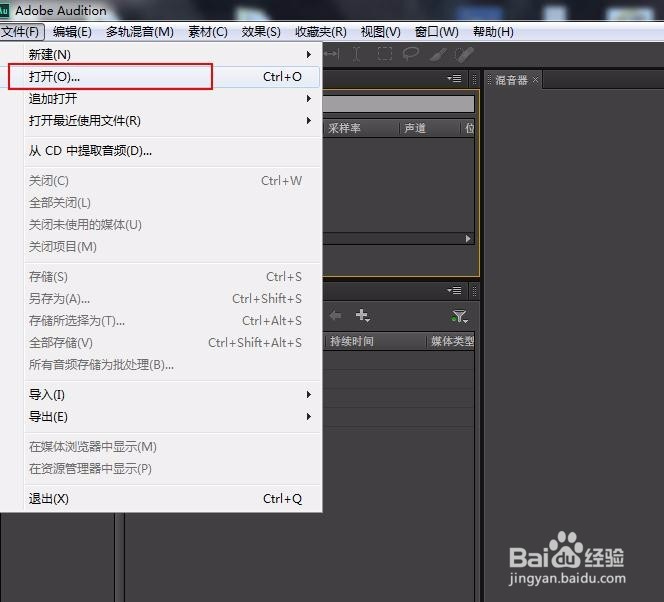Open the 收藏夹(R) menu
Screen dimensions: 664x602
pyautogui.click(x=321, y=32)
